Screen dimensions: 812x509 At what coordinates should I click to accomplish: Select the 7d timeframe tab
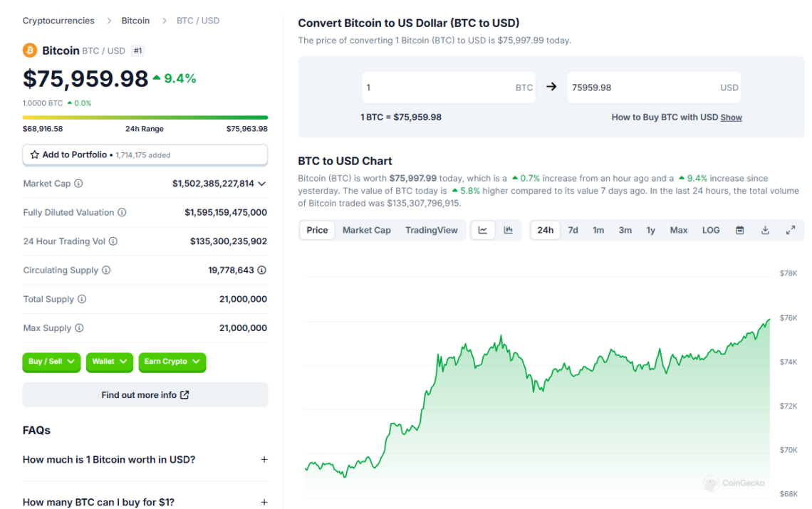coord(573,230)
